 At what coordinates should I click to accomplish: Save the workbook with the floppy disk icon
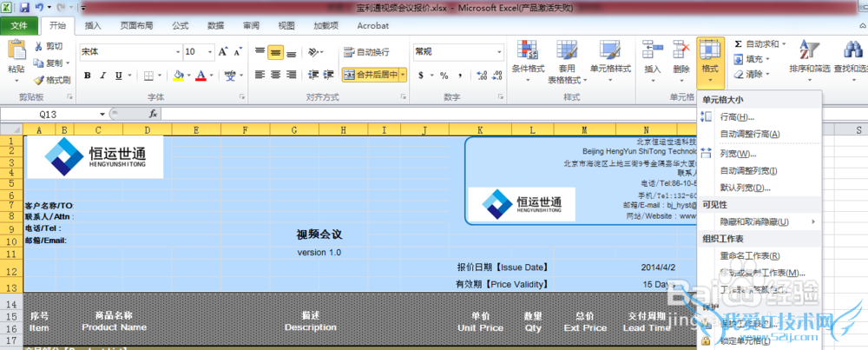(x=25, y=7)
